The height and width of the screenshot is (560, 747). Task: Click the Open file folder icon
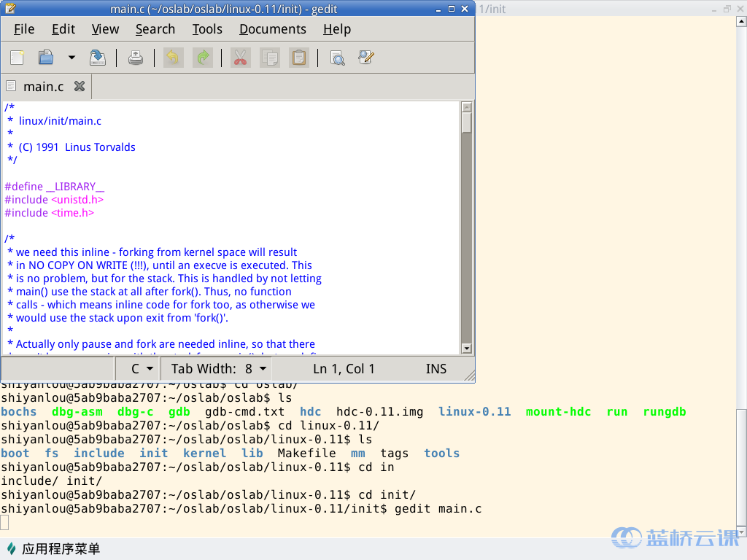[46, 58]
